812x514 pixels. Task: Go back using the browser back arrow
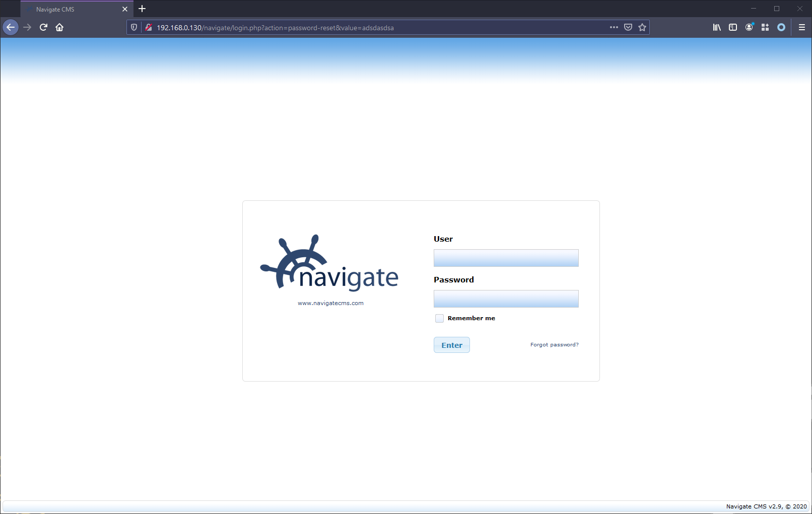(11, 27)
